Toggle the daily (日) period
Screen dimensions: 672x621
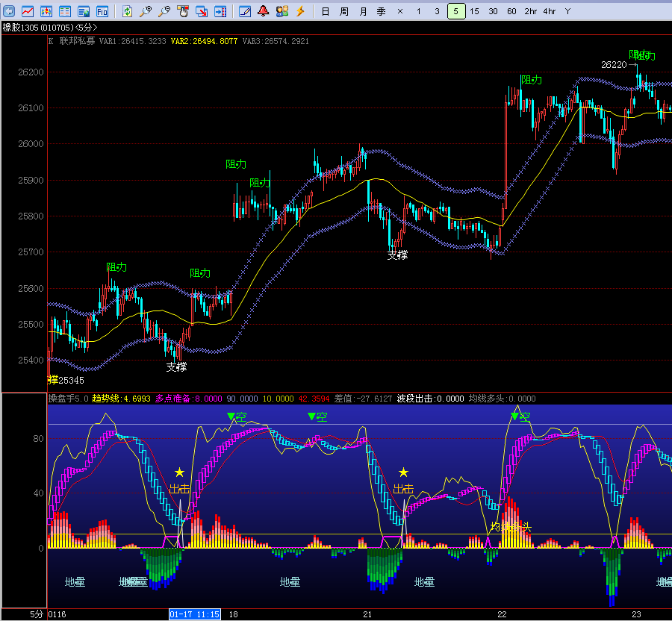pos(325,11)
